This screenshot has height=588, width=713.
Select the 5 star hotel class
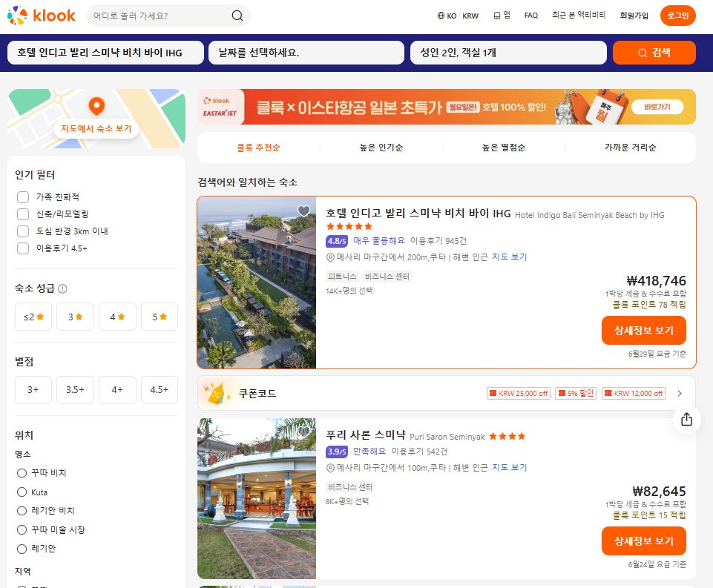160,317
